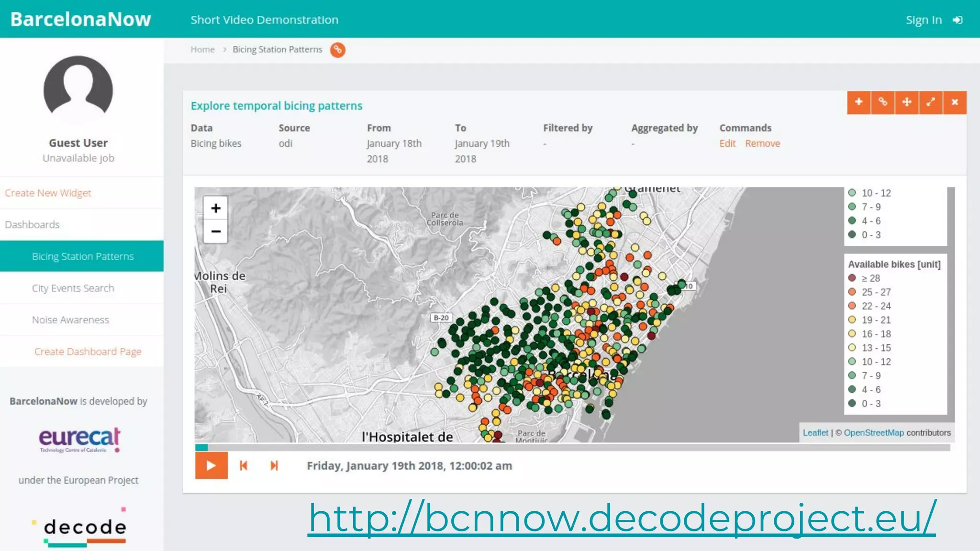This screenshot has width=980, height=551.
Task: Open the Leaflet attribution link
Action: tap(815, 432)
